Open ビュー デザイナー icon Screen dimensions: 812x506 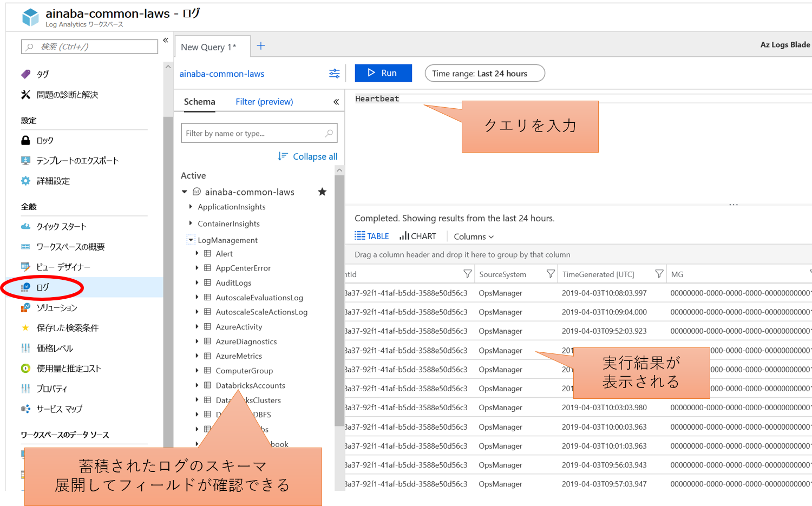[x=25, y=267]
